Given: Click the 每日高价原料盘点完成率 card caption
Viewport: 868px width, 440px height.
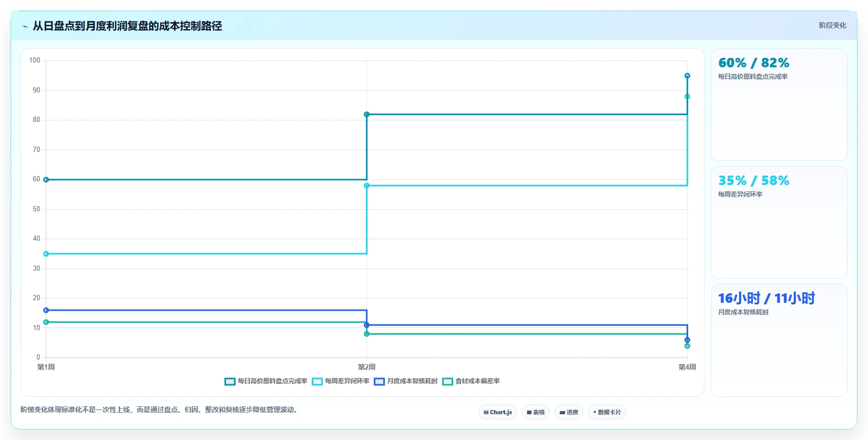Looking at the screenshot, I should click(x=753, y=77).
